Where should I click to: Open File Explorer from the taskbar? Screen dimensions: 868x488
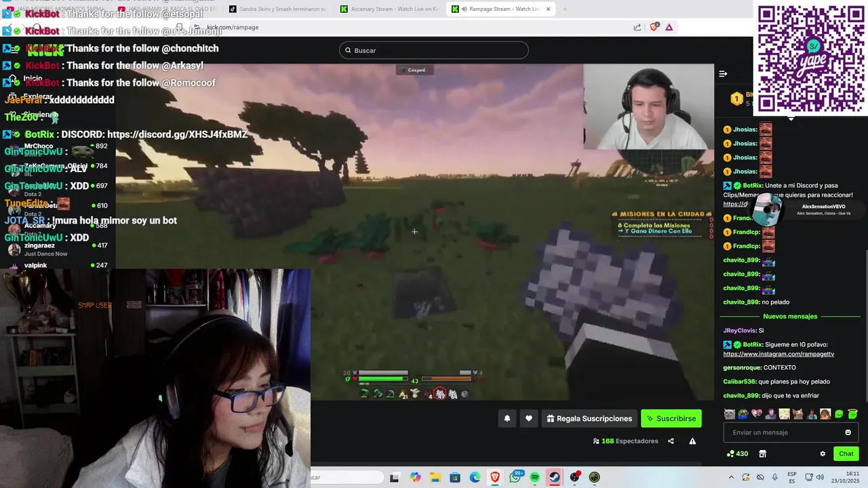(x=435, y=477)
